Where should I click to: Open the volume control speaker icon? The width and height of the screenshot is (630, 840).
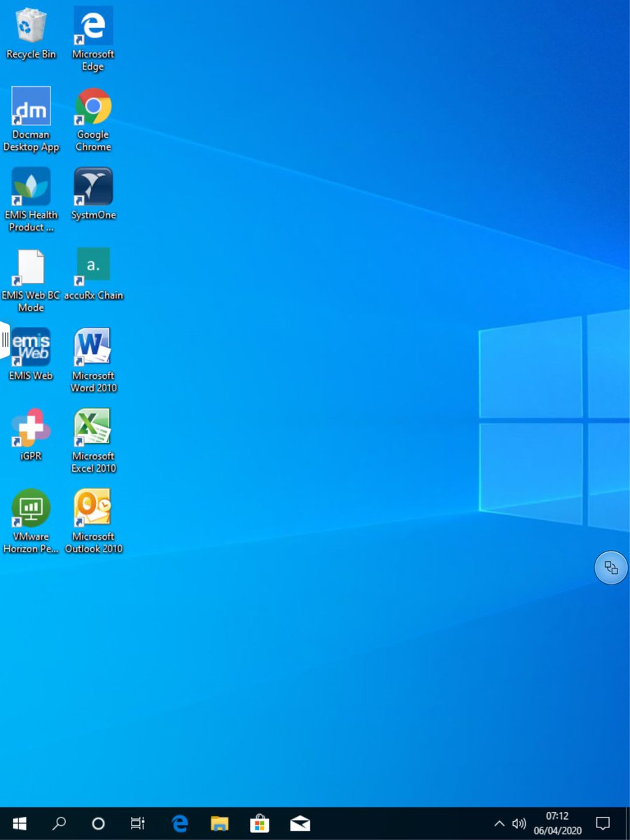click(519, 823)
